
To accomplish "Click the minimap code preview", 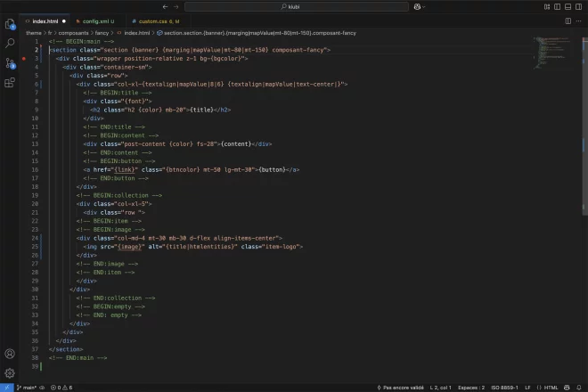I will (552, 53).
